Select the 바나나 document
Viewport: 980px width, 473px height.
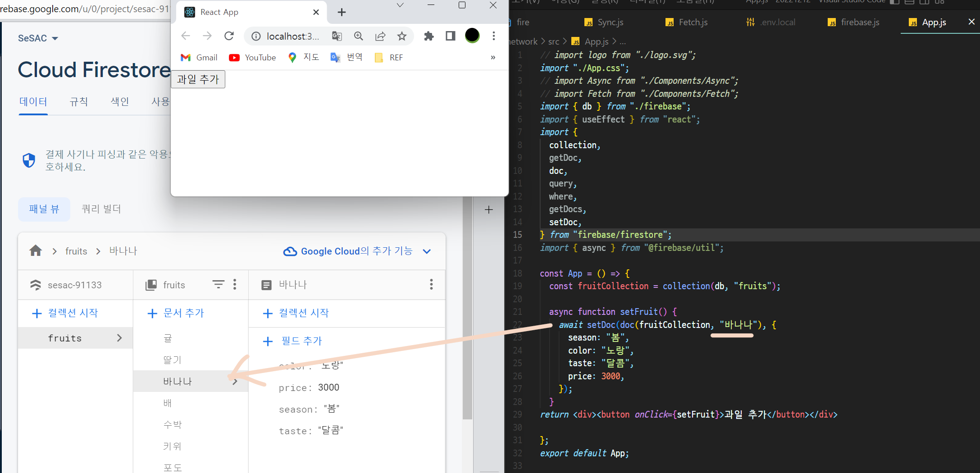[x=191, y=381]
